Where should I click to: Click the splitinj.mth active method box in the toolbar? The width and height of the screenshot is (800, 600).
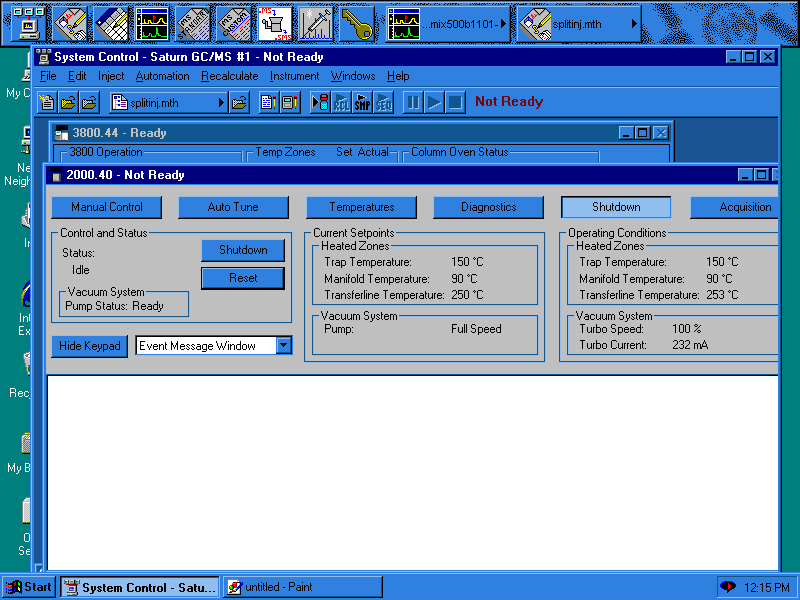pyautogui.click(x=168, y=103)
